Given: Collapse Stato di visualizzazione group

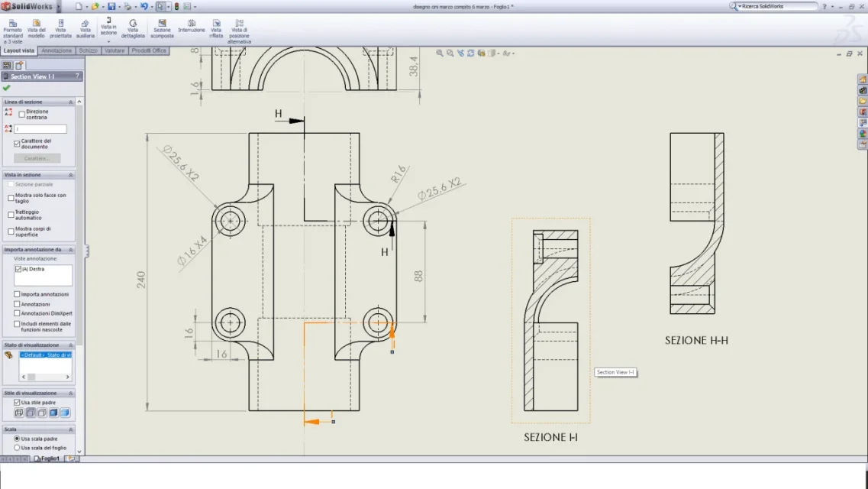Looking at the screenshot, I should [71, 345].
